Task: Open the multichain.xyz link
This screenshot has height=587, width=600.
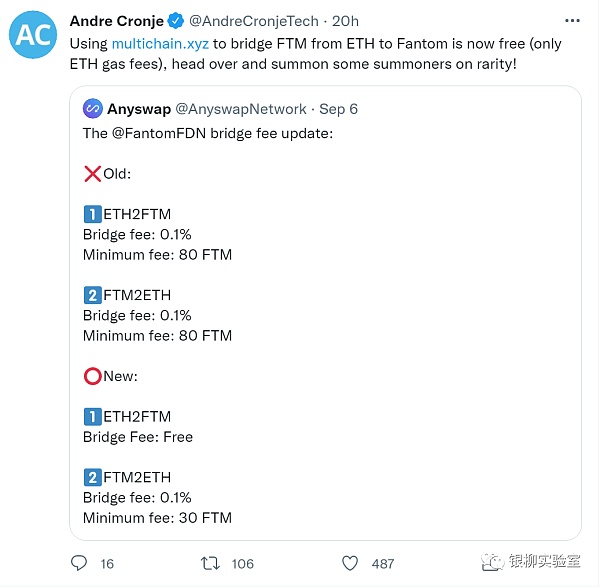Action: pos(160,44)
